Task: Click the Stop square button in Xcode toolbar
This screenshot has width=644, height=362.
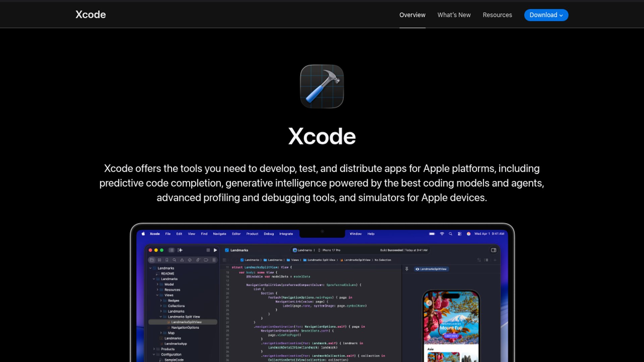Action: (208, 250)
